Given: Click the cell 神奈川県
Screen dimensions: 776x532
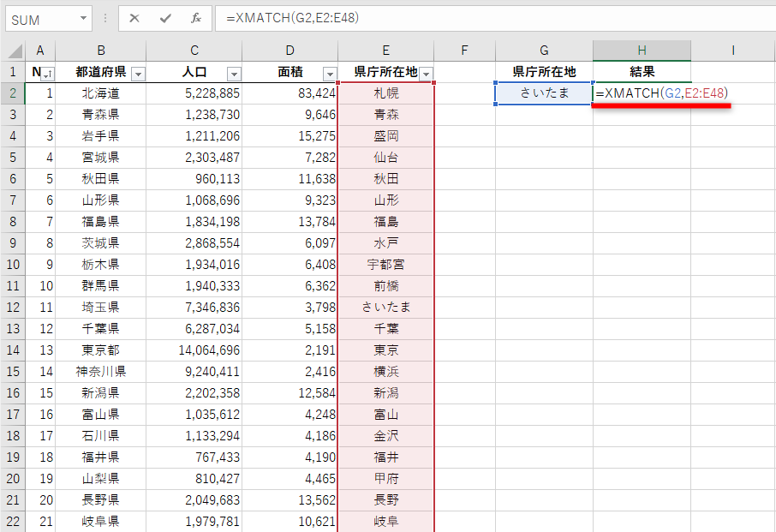Looking at the screenshot, I should coord(101,371).
